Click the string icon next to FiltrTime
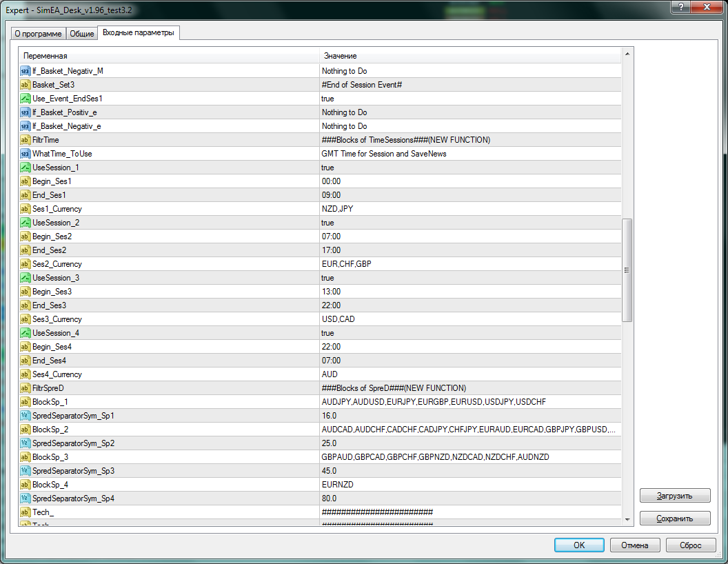The width and height of the screenshot is (728, 564). (x=25, y=140)
